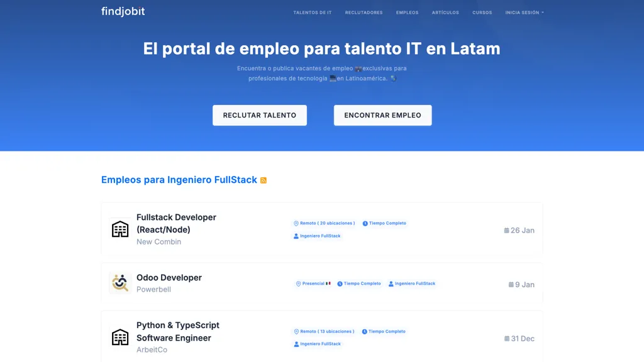Select ARTÍCULOS in the navigation bar
Image resolution: width=644 pixels, height=362 pixels.
click(x=445, y=12)
